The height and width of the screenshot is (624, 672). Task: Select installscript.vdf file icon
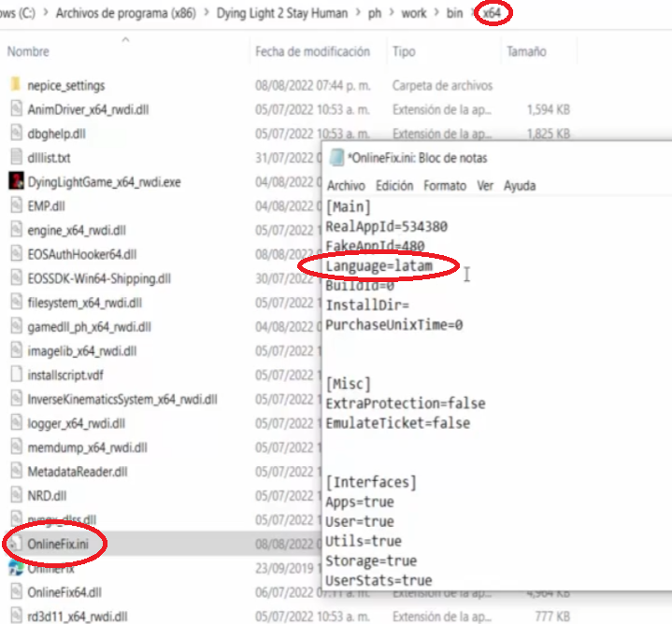(16, 374)
